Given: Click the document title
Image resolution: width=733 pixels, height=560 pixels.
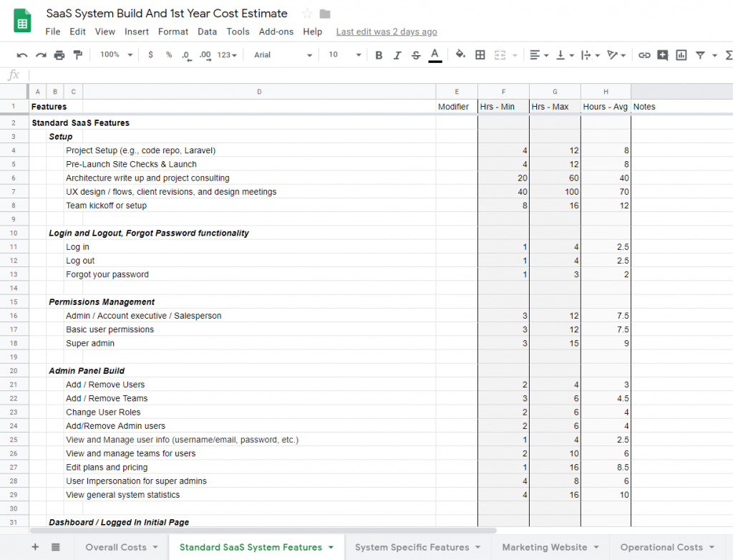Looking at the screenshot, I should pyautogui.click(x=166, y=14).
